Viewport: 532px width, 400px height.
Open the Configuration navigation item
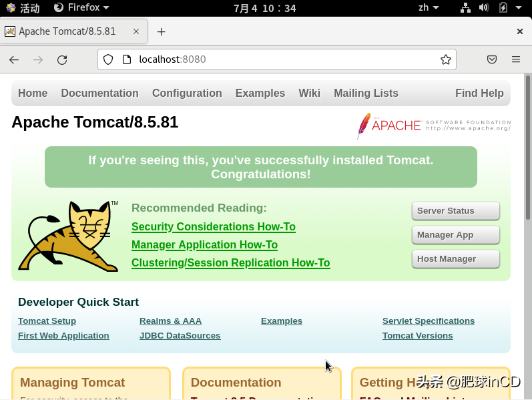187,93
